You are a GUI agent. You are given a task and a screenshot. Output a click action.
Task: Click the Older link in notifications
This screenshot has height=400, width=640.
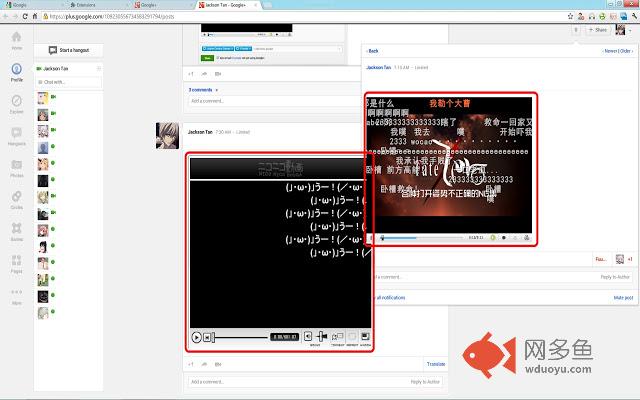point(627,51)
